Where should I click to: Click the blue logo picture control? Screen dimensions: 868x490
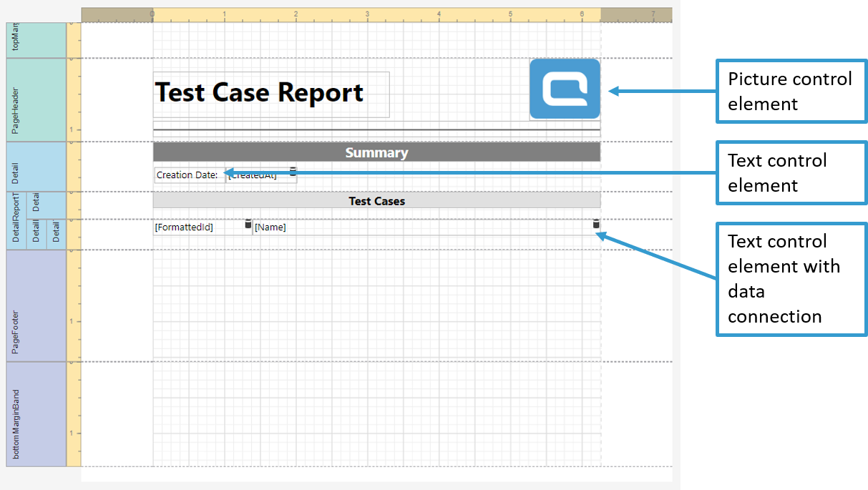565,89
